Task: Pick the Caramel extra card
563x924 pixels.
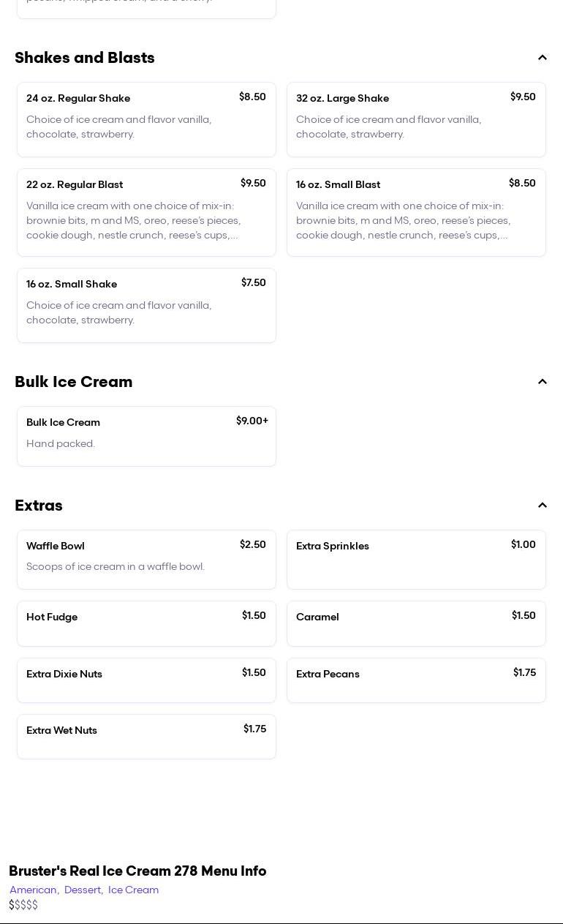Action: pos(416,623)
